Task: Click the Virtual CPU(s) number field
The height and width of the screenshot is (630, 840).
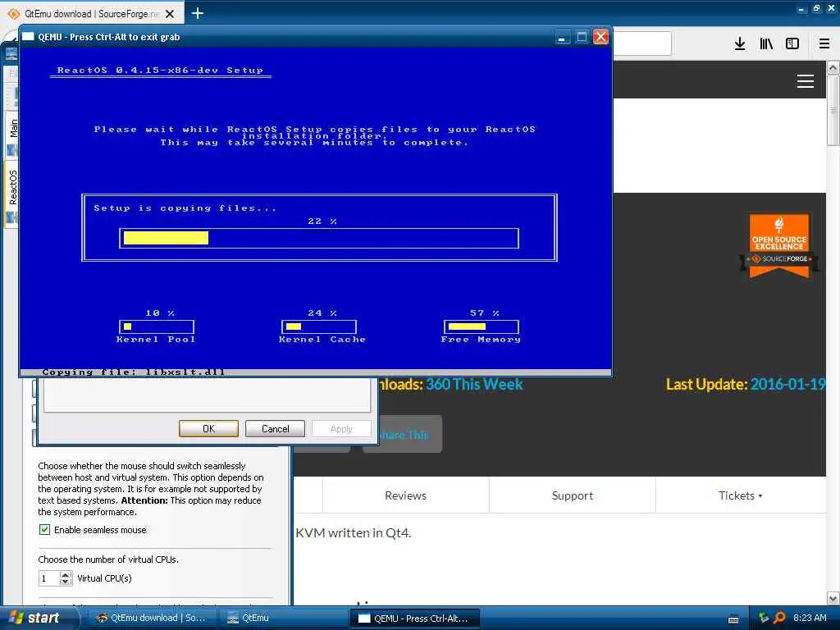Action: point(50,578)
